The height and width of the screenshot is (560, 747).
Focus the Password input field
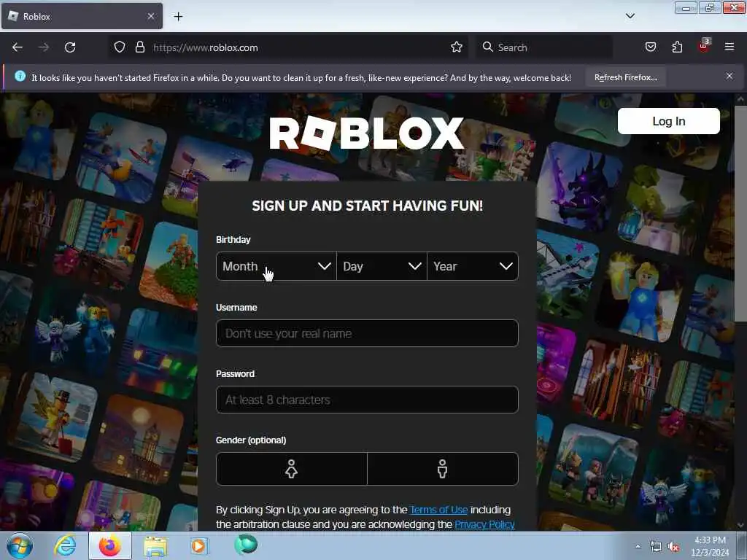[367, 400]
